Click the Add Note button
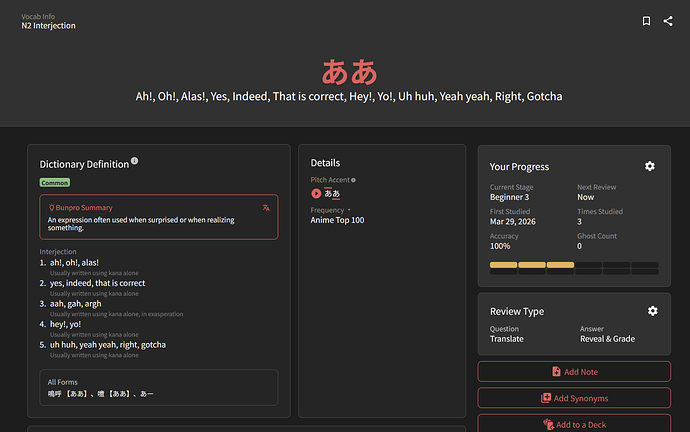 pyautogui.click(x=574, y=372)
